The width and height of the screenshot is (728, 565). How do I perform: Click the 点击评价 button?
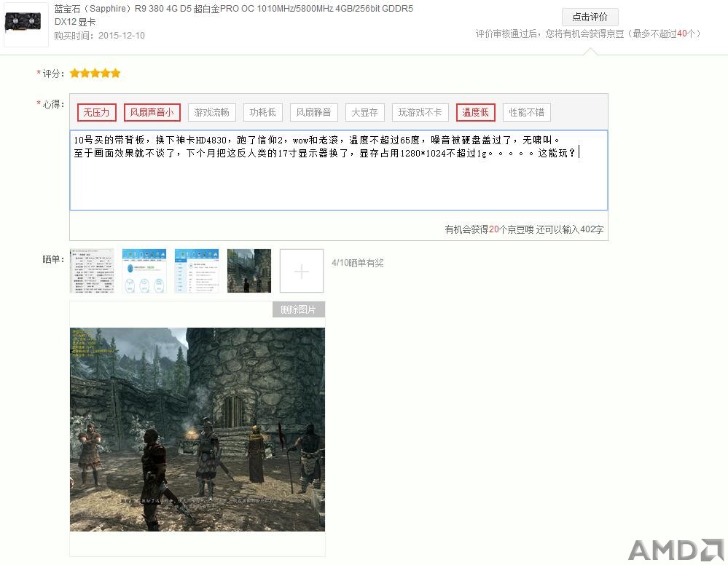[x=590, y=17]
